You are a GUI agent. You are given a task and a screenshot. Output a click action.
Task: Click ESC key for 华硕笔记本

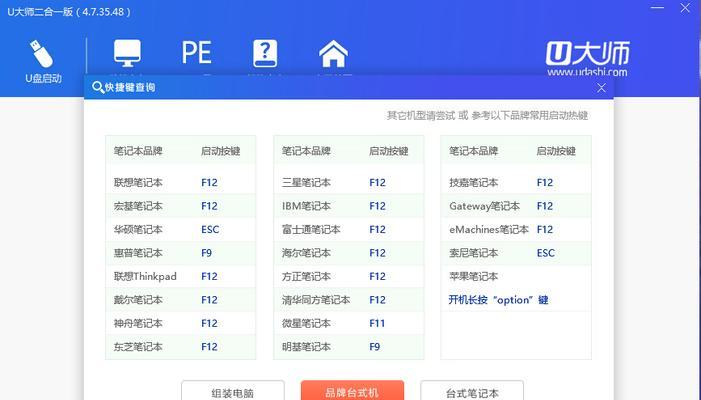210,229
